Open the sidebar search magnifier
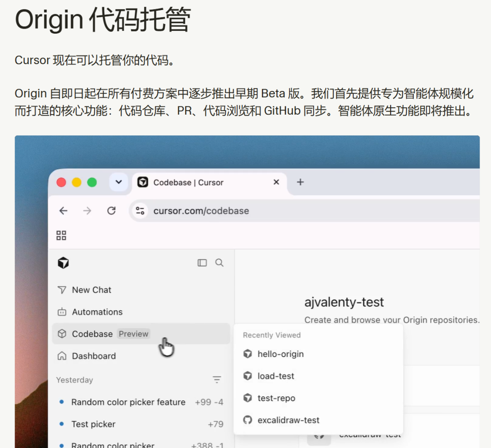Screen dimensions: 491x448 (x=219, y=263)
